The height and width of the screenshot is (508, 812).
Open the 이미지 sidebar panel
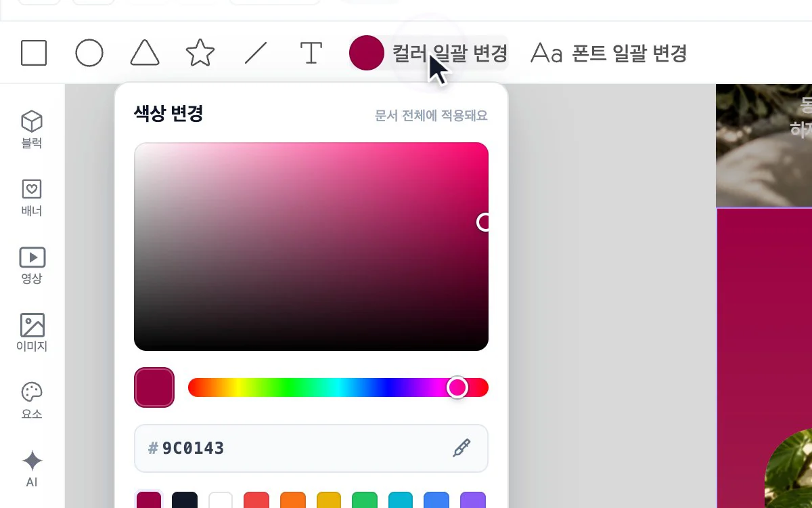pyautogui.click(x=32, y=333)
